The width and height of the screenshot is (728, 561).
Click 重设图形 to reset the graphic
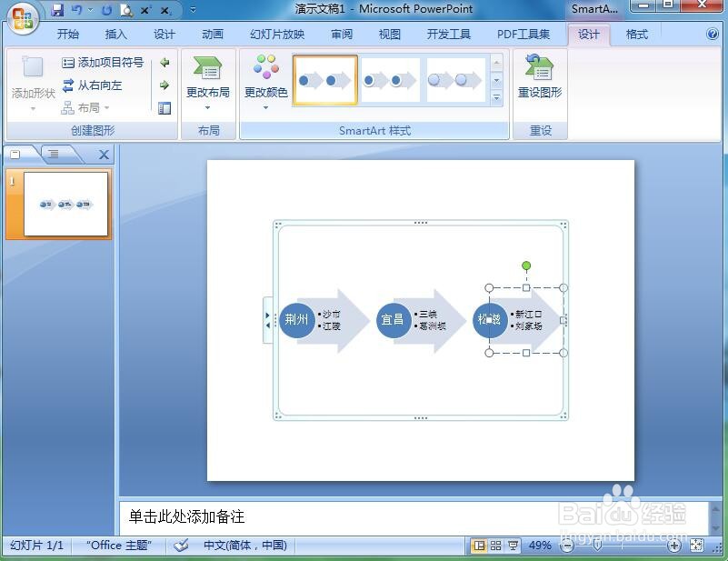pos(540,77)
